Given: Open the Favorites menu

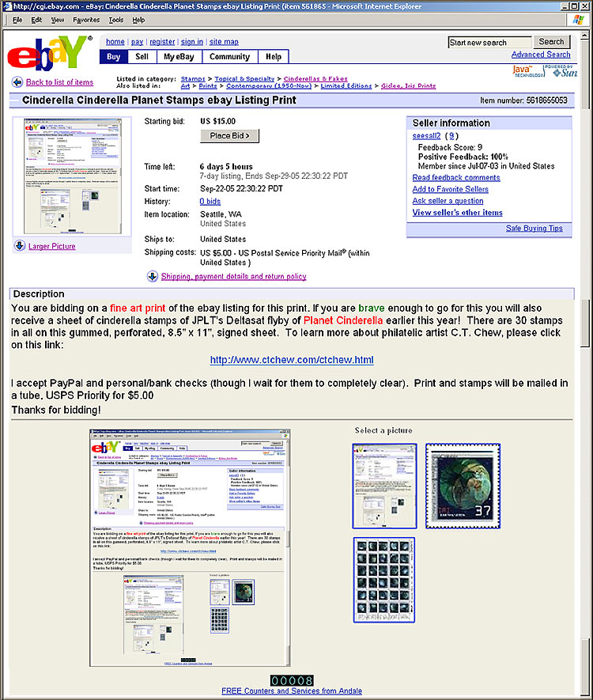Looking at the screenshot, I should [86, 20].
